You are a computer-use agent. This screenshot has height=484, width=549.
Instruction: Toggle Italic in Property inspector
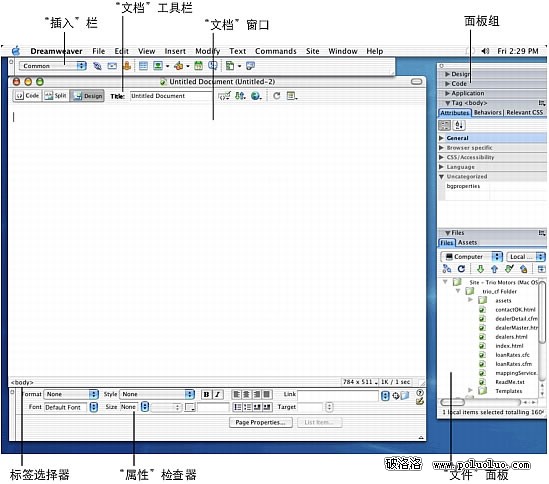[217, 395]
